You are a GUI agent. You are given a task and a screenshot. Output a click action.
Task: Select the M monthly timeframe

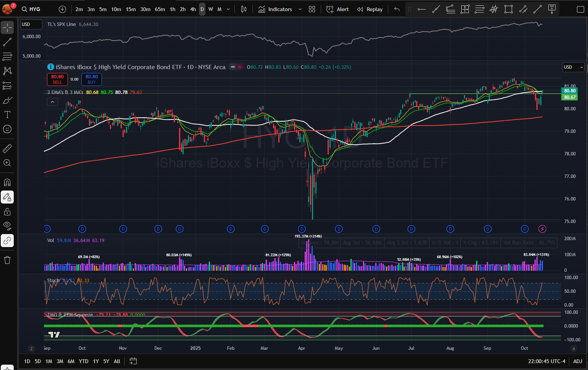(220, 9)
